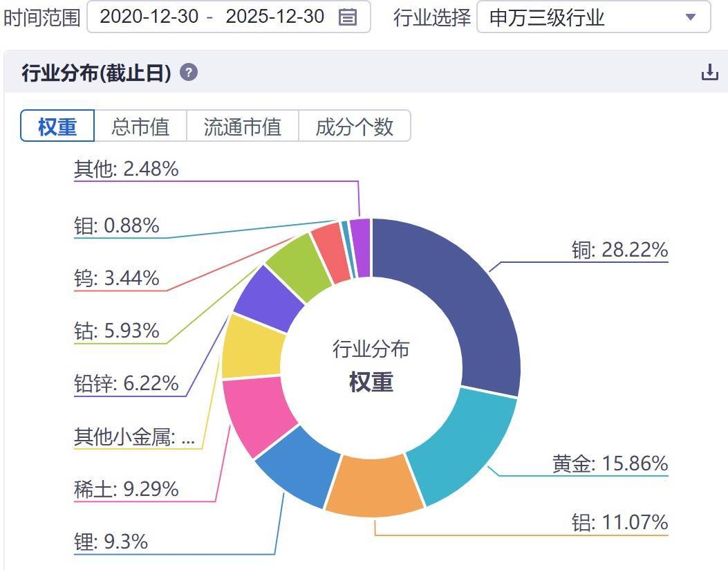728x570 pixels.
Task: Show the 成分个数 tab
Action: pyautogui.click(x=355, y=126)
